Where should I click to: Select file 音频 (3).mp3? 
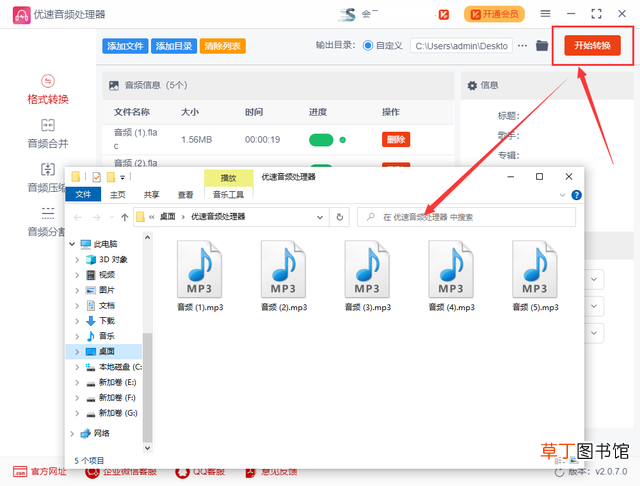point(368,276)
